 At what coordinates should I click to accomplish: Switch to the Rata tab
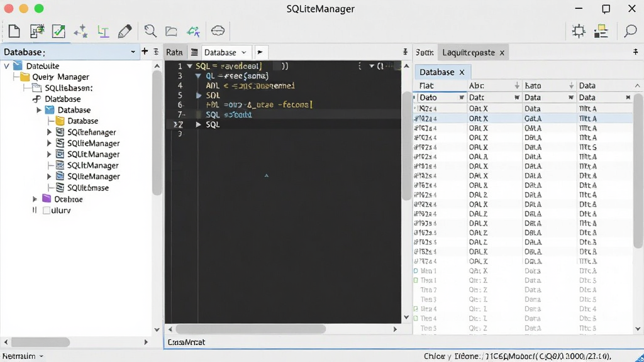coord(175,53)
